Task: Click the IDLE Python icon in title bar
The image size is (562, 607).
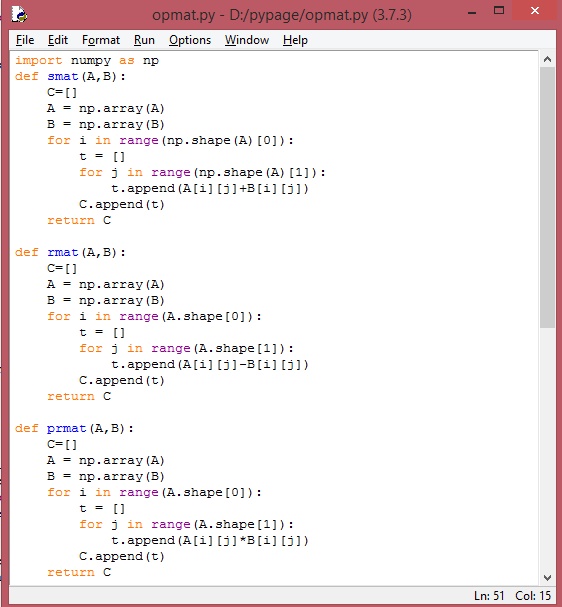Action: [19, 14]
